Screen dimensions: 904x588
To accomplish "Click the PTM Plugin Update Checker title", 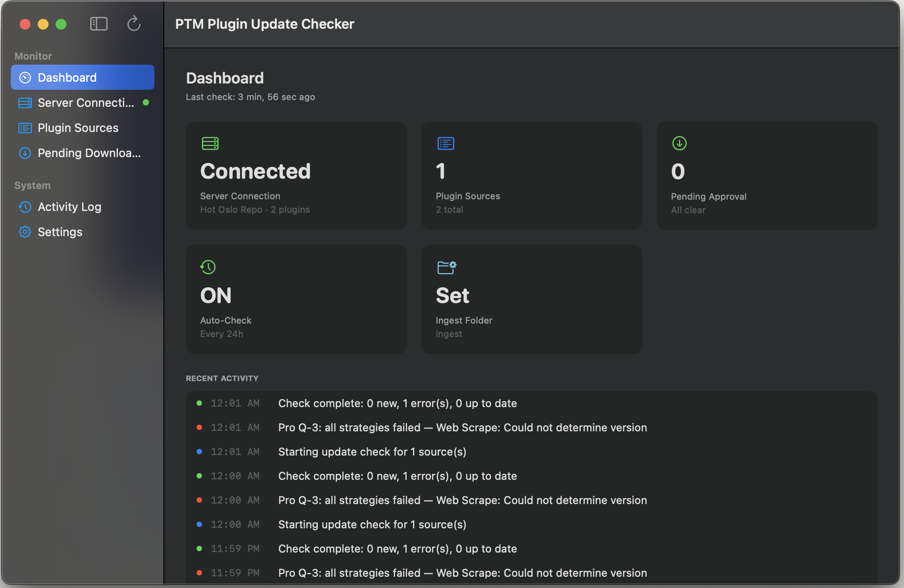I will [x=265, y=24].
